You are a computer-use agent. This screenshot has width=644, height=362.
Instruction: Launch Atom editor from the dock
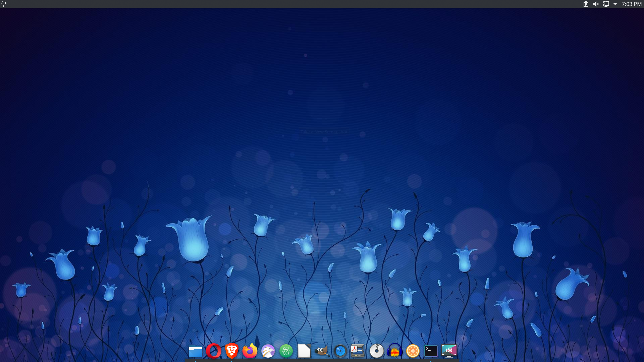[x=286, y=351]
